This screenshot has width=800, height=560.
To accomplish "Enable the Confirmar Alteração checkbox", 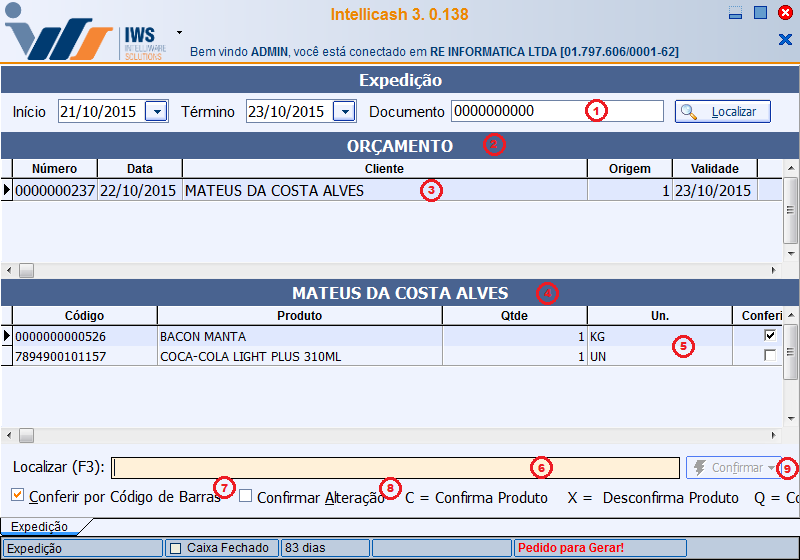I will point(246,496).
